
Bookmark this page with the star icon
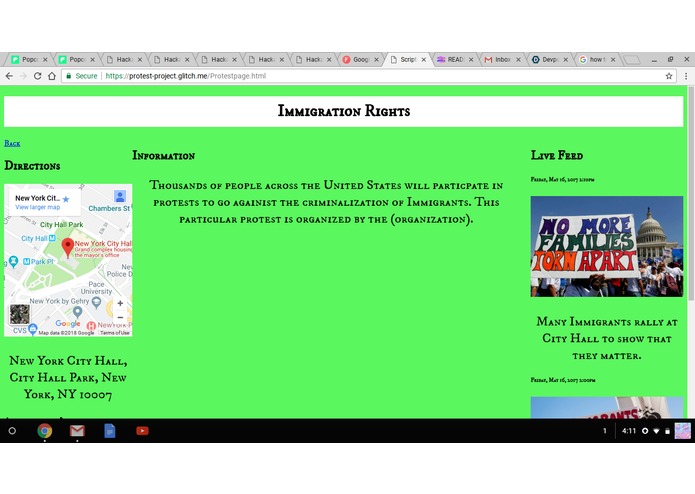[669, 76]
